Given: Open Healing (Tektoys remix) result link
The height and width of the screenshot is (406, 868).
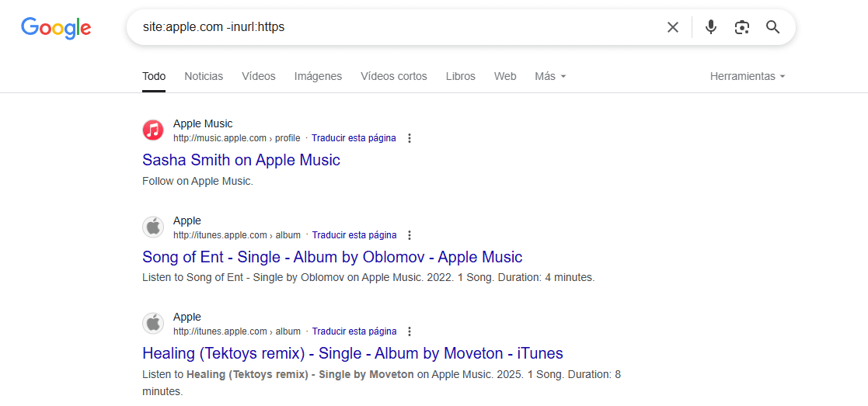Looking at the screenshot, I should (x=353, y=353).
